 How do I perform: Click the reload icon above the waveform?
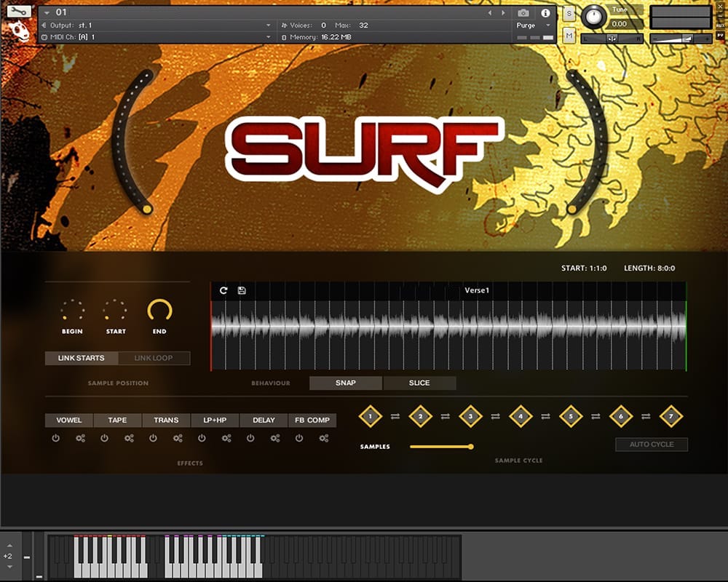tap(223, 290)
